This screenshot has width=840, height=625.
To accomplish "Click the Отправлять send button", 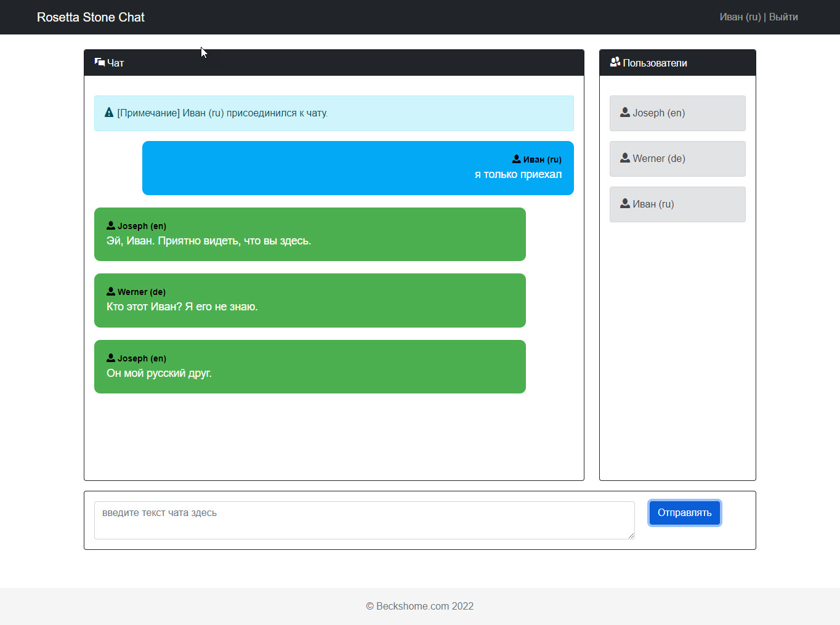I will (x=684, y=513).
